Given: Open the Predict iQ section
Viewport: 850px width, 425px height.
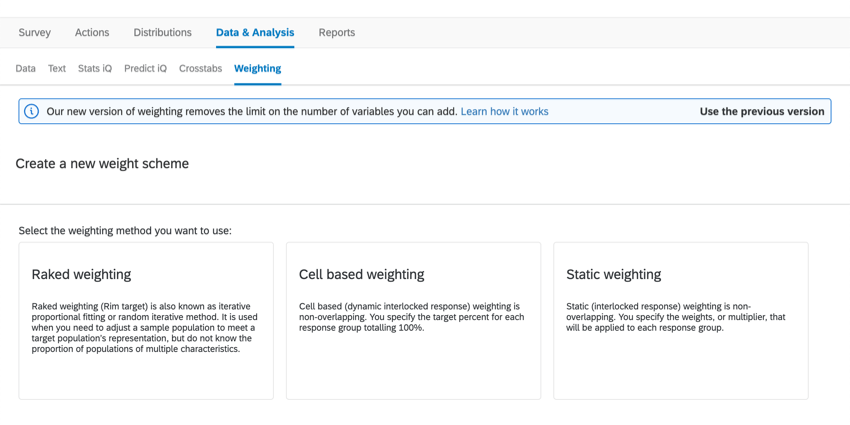Looking at the screenshot, I should pos(145,68).
